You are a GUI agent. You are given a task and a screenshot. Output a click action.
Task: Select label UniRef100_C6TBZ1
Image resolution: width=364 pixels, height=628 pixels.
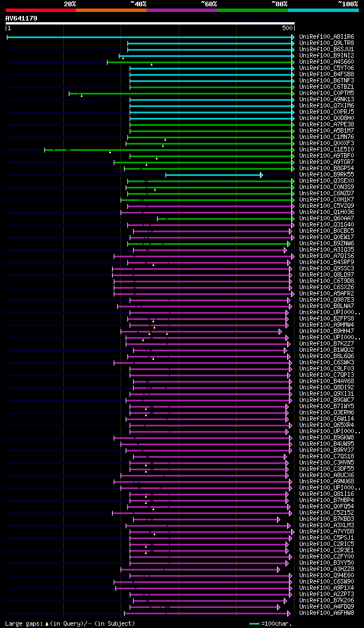[326, 87]
